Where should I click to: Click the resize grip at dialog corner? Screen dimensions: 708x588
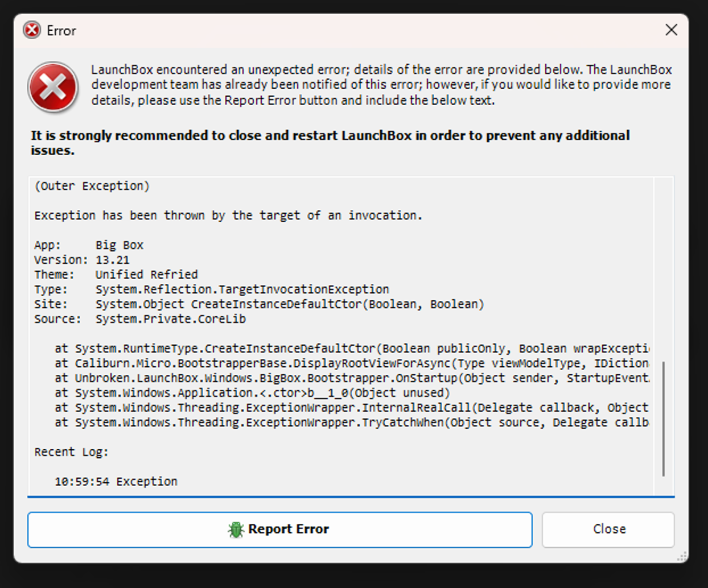click(x=682, y=556)
